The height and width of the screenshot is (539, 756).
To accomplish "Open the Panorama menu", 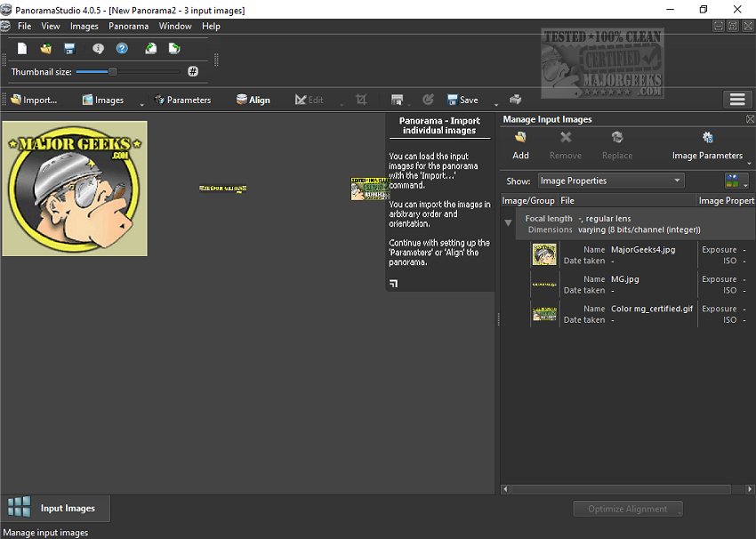I will 128,27.
